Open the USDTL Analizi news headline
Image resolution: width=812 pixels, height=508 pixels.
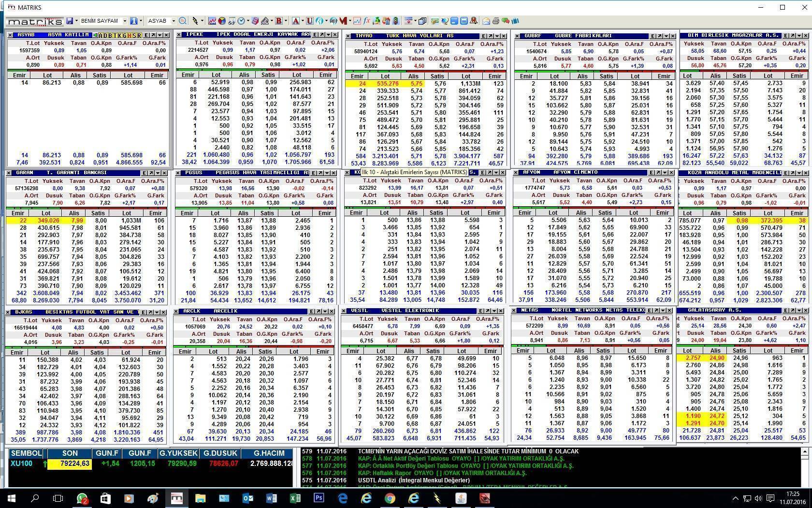coord(413,480)
